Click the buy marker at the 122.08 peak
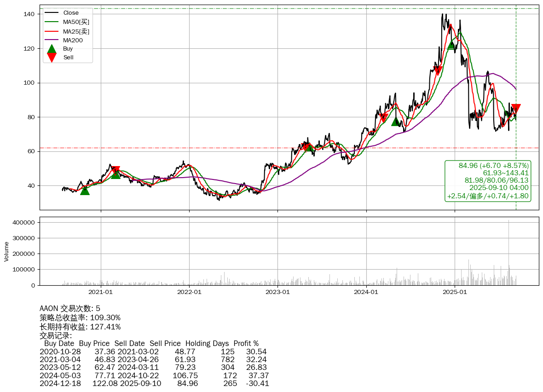Screen dimensions: 543x392 451,45
